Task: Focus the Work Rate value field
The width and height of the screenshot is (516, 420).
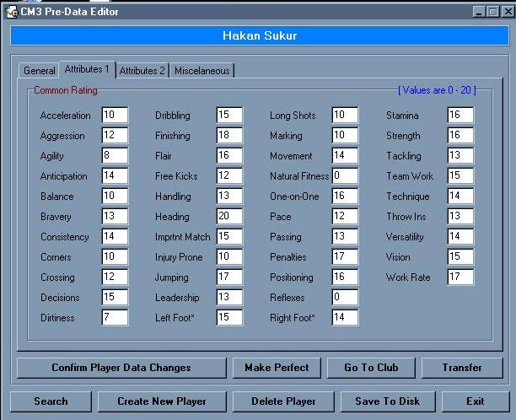Action: 460,277
